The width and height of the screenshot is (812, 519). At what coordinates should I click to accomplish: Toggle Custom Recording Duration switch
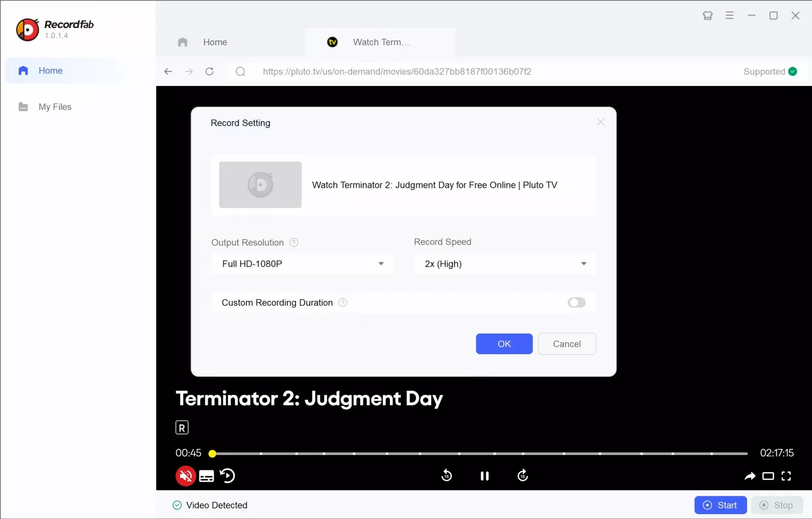(576, 303)
